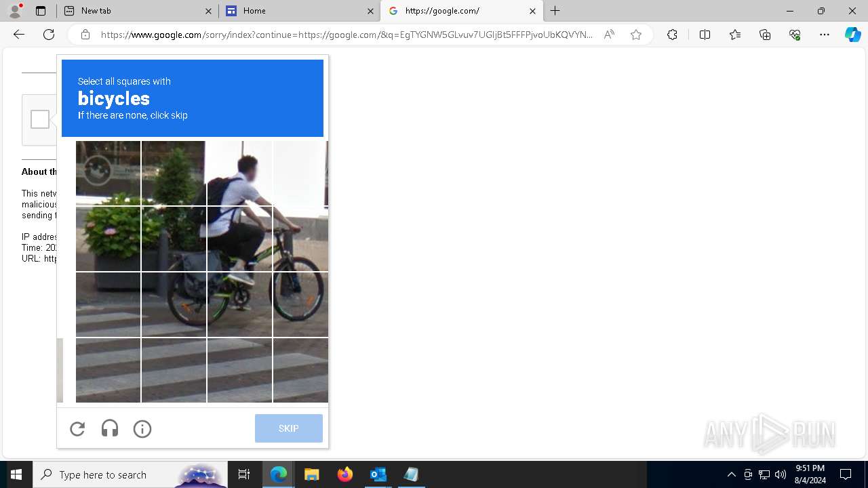Viewport: 868px width, 488px height.
Task: Get an audio challenge via headphones icon
Action: pyautogui.click(x=110, y=428)
